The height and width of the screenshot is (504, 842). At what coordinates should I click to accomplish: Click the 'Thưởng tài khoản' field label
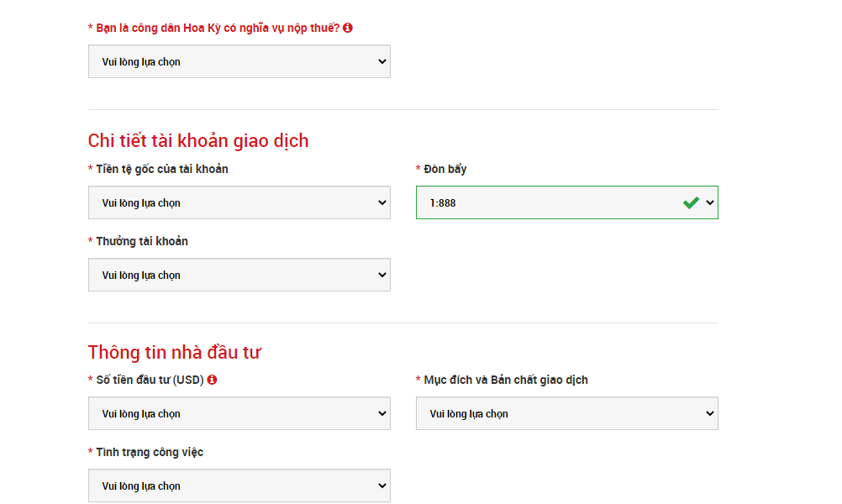click(x=141, y=241)
